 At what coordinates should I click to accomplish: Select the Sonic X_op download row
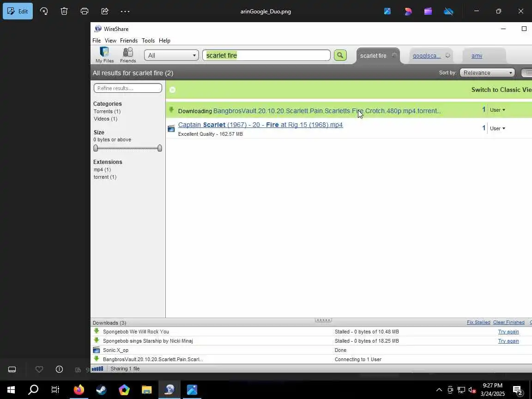[x=311, y=350]
